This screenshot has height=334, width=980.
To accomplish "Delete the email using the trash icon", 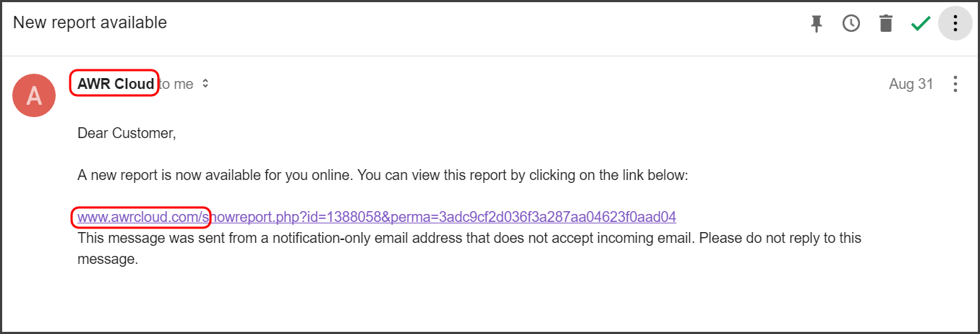I will (886, 24).
